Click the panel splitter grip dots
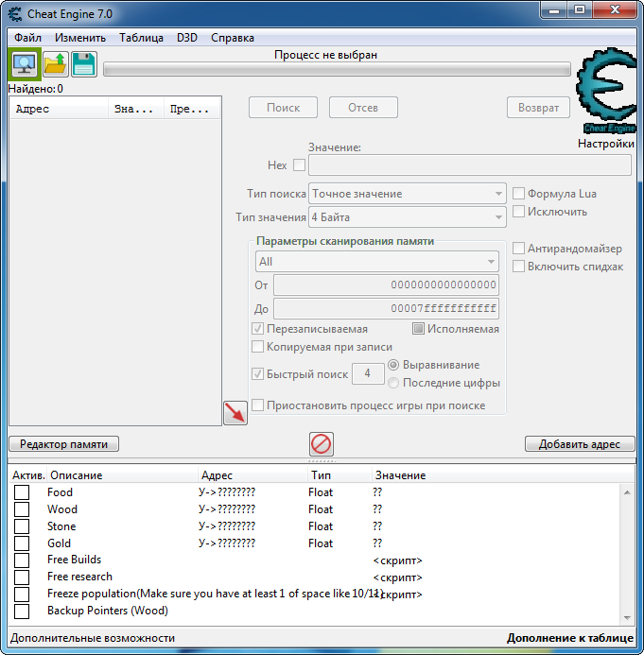644x655 pixels. pos(322,461)
